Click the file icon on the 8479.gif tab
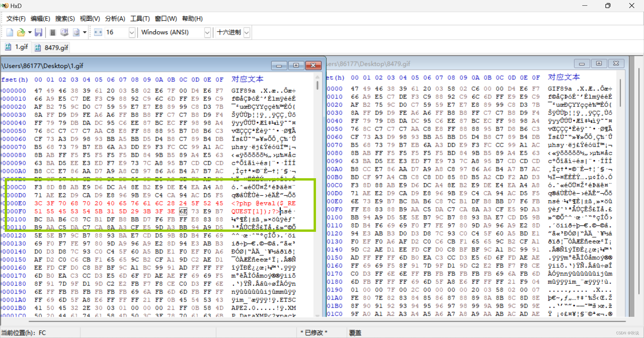 tap(38, 48)
